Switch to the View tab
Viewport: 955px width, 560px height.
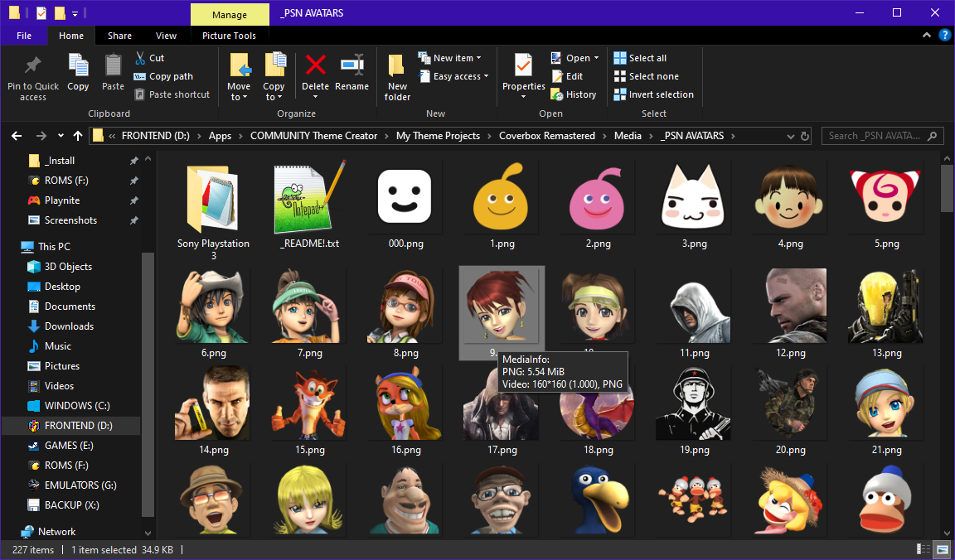click(x=167, y=36)
